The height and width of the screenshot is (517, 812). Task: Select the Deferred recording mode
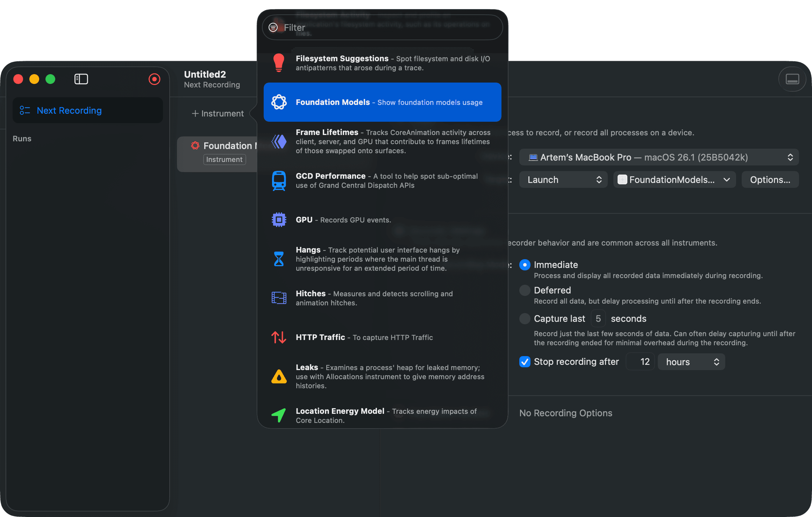(525, 290)
